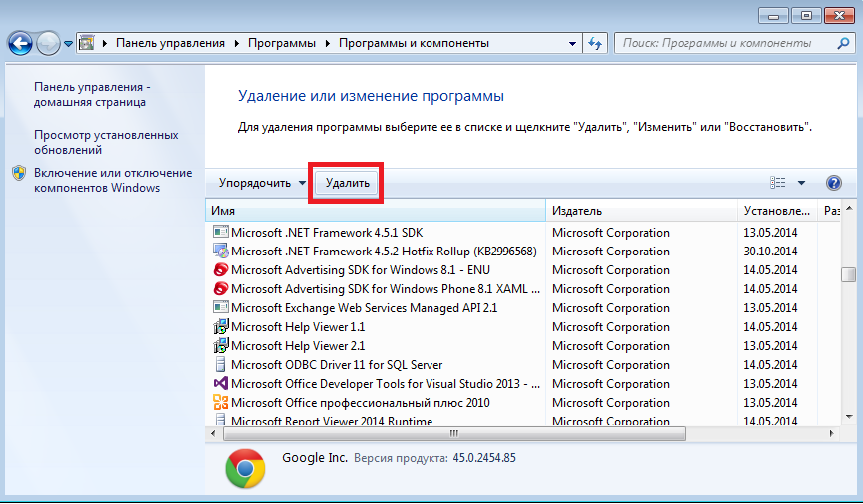Image resolution: width=863 pixels, height=504 pixels.
Task: Click the horizontal scrollbar thumb
Action: (x=454, y=433)
